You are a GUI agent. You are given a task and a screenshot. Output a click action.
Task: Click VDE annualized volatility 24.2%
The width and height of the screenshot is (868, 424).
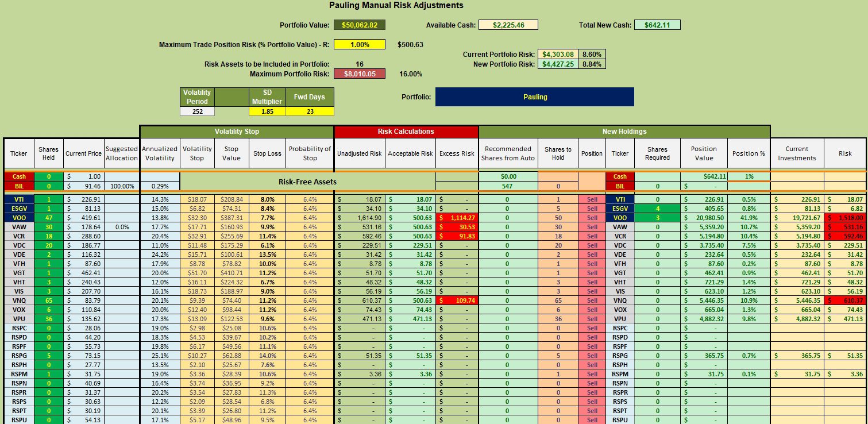tap(160, 255)
